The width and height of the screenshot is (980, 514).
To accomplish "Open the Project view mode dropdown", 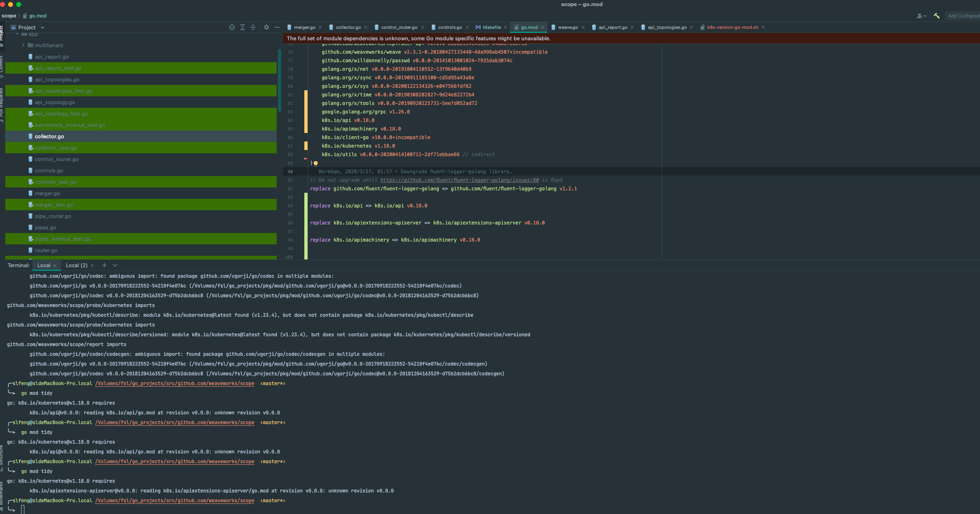I will pyautogui.click(x=43, y=28).
